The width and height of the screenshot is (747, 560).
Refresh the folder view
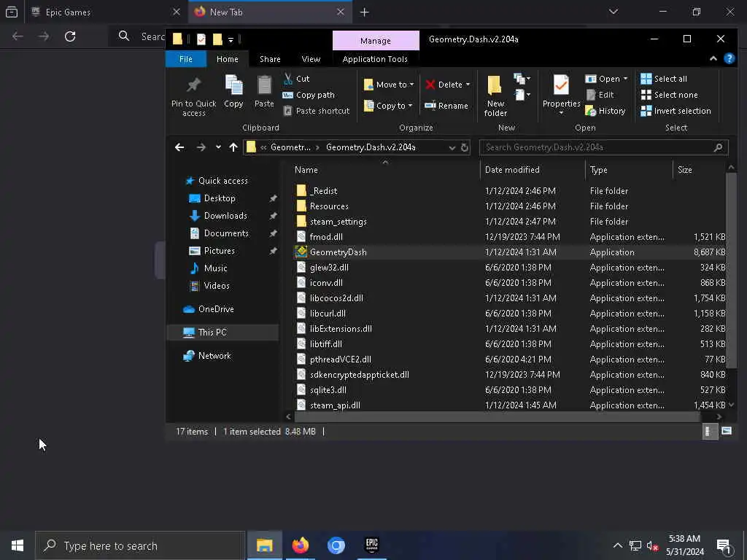(x=465, y=147)
